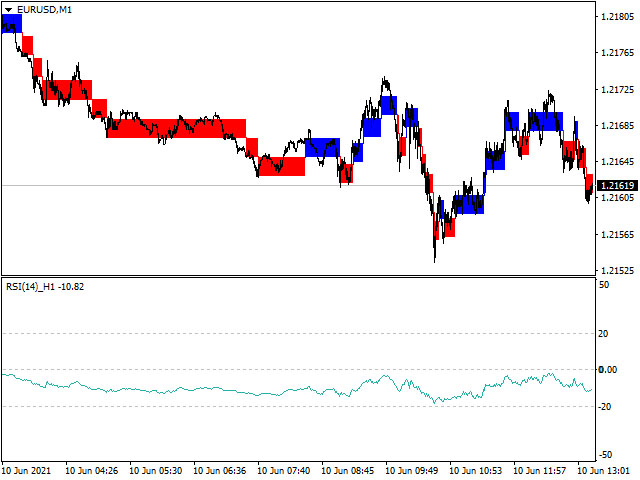Open the EURUSD,M1 chart dropdown triangle
This screenshot has width=640, height=480.
pyautogui.click(x=8, y=10)
